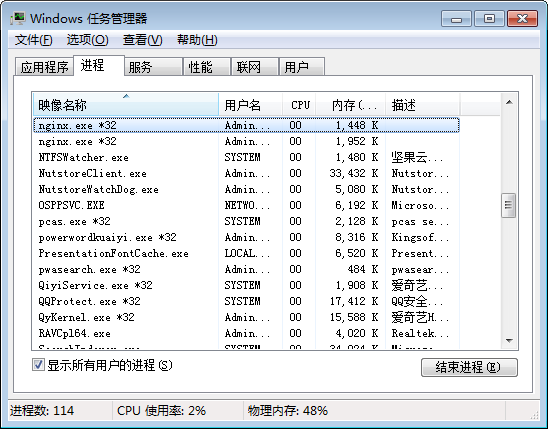
Task: Click the 坚果云... description cell
Action: pos(418,157)
